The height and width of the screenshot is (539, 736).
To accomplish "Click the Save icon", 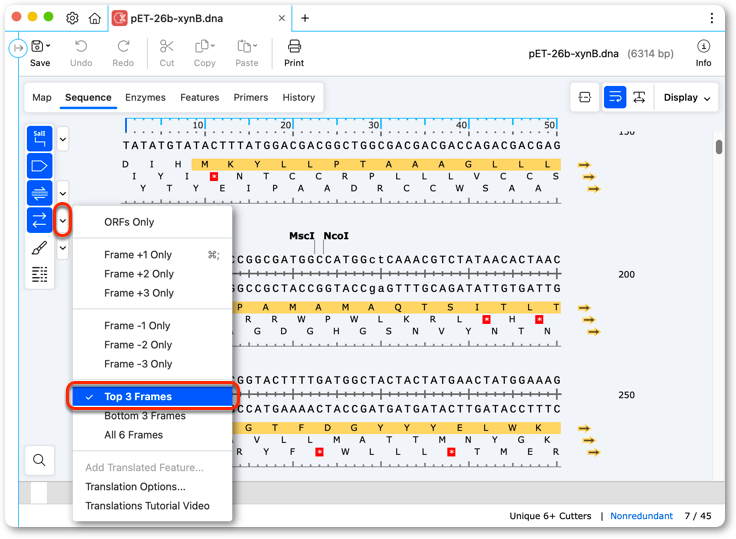I will click(x=37, y=46).
